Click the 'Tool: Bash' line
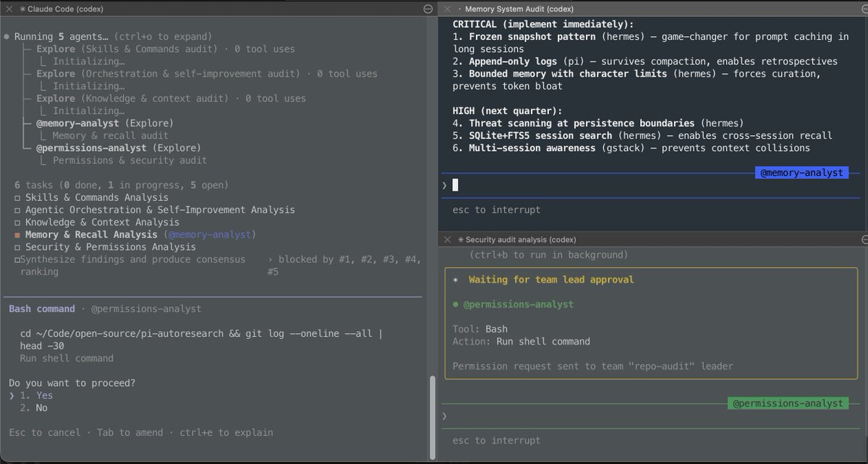 click(480, 329)
